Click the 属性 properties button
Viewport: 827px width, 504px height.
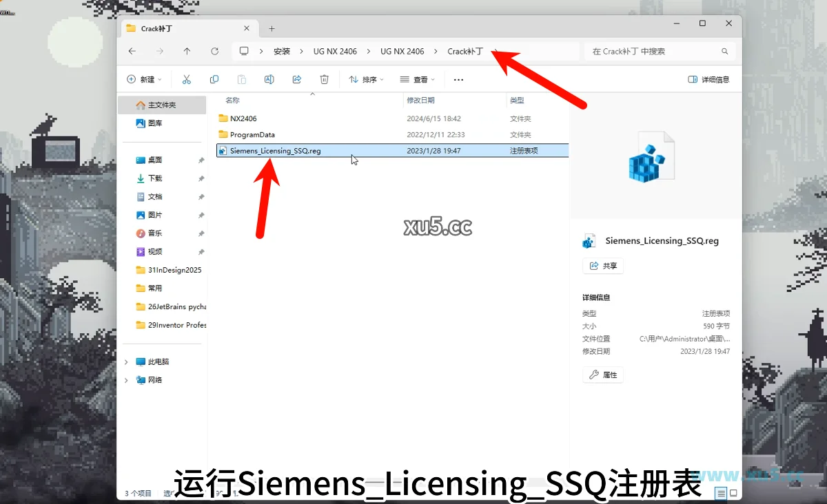[603, 375]
